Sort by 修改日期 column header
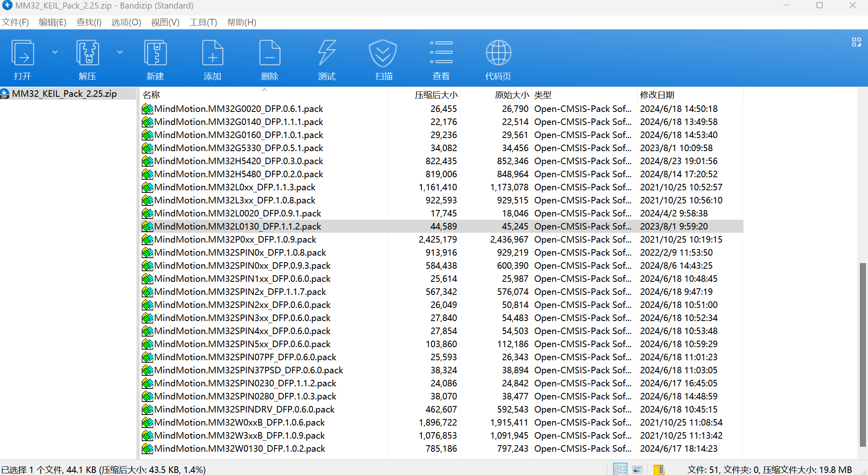 657,95
